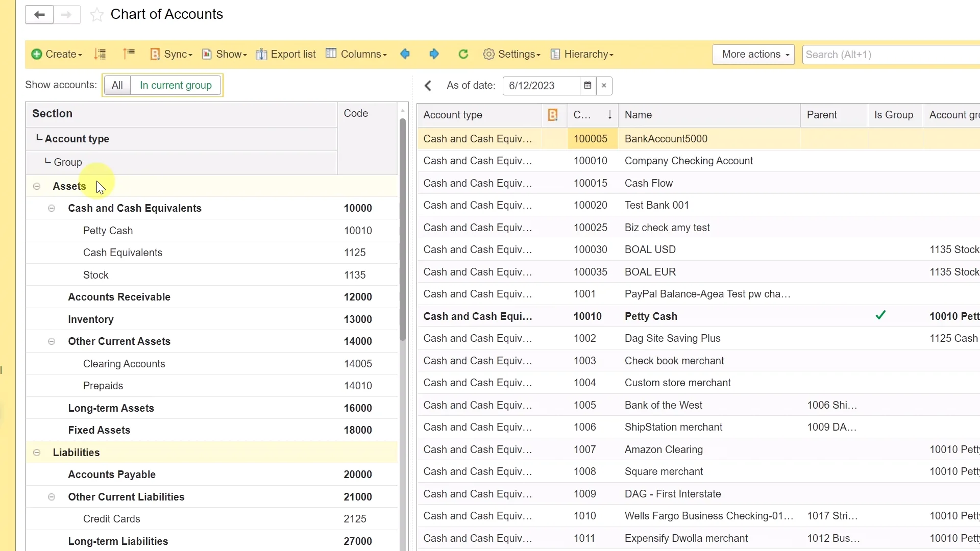Clear the As of date field
The image size is (980, 551).
[x=603, y=86]
